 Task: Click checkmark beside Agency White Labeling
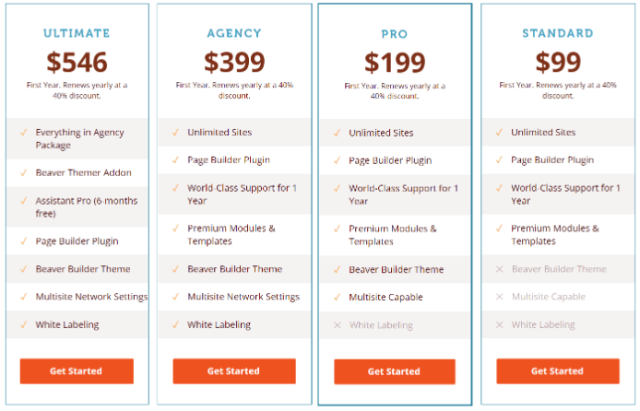point(176,325)
